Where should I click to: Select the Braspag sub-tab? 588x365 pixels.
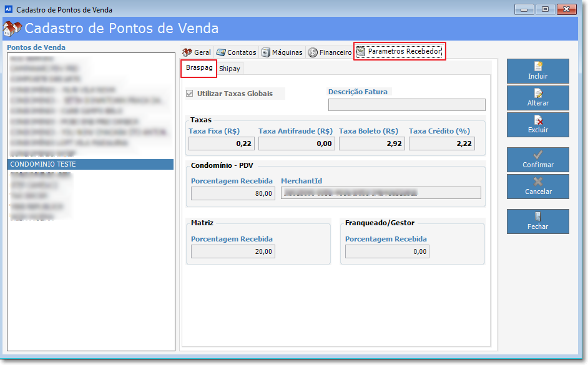[x=199, y=67]
